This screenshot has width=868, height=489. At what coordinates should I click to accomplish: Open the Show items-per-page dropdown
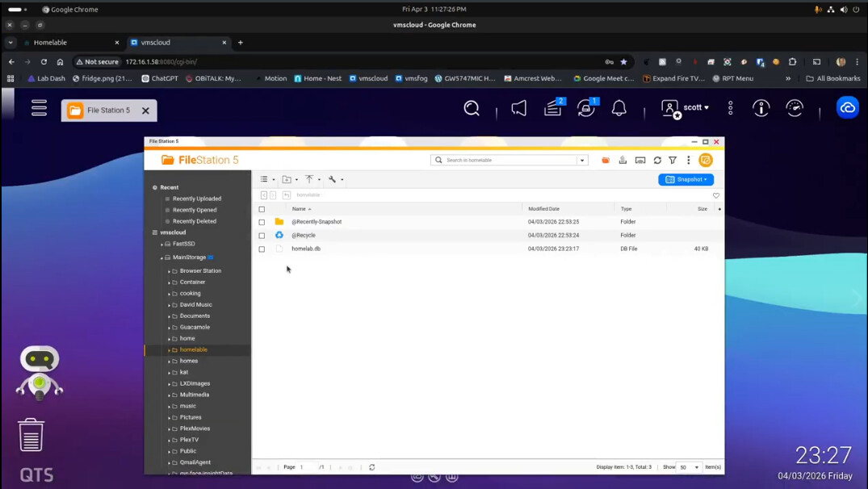pos(689,467)
